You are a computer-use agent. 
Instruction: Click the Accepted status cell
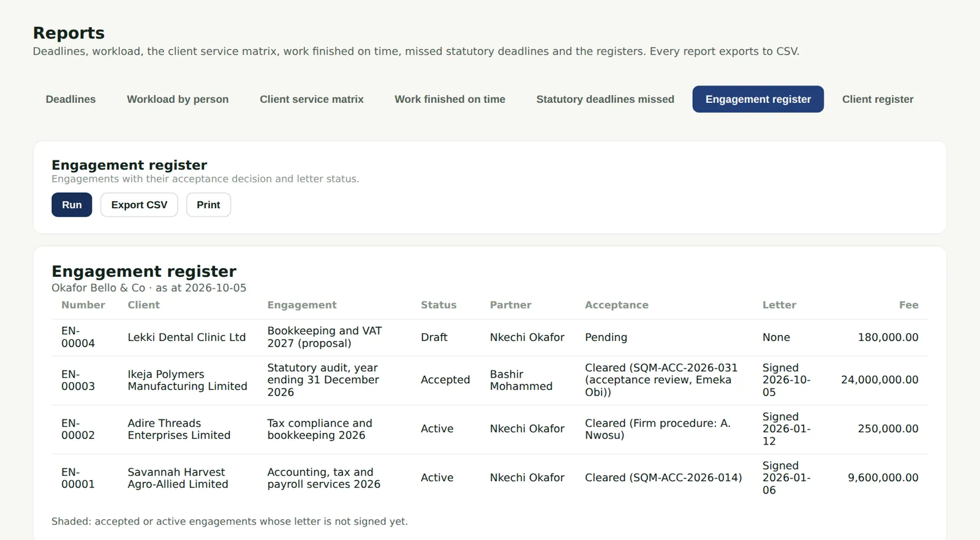[x=445, y=380]
